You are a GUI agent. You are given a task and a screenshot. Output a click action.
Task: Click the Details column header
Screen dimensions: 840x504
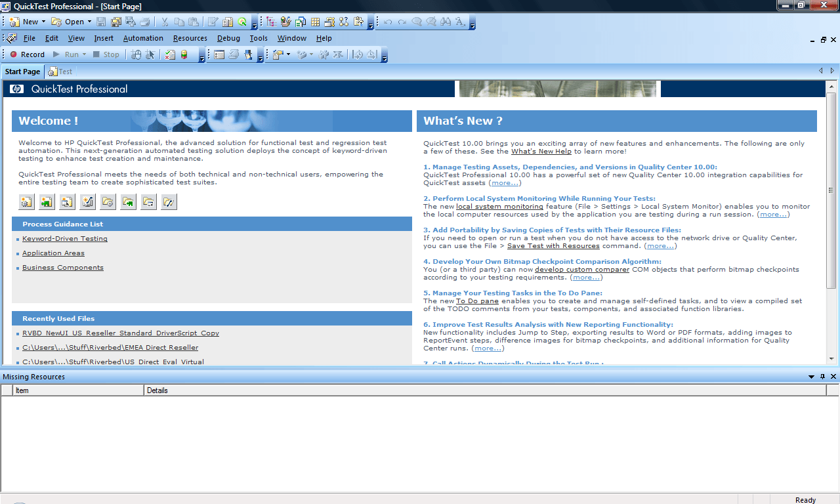point(485,390)
